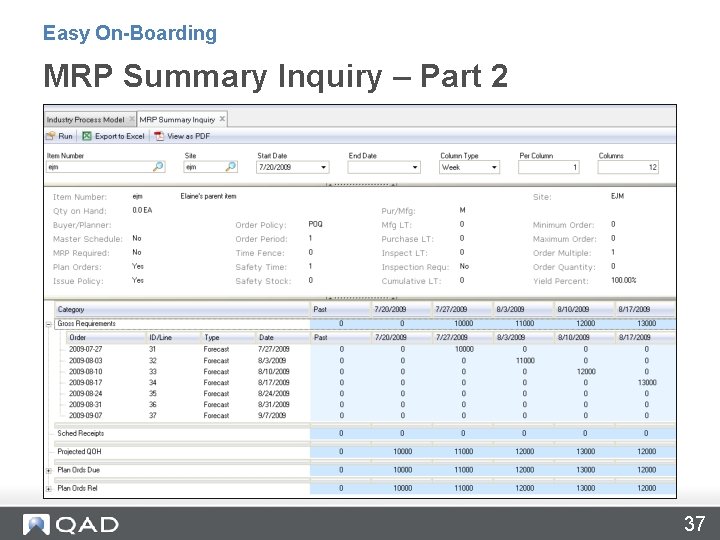The height and width of the screenshot is (540, 720).
Task: Click the Order Policy value POQ
Action: point(315,224)
